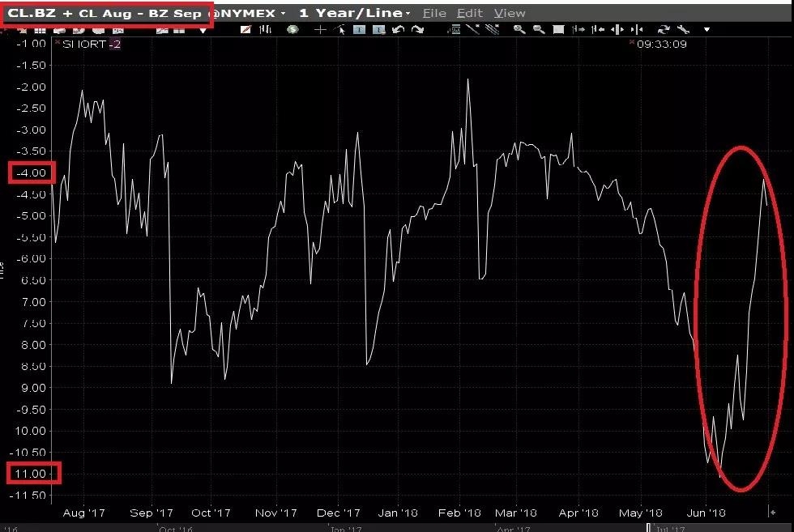Select the parallel lines channel tool
794x532 pixels.
pyautogui.click(x=493, y=29)
